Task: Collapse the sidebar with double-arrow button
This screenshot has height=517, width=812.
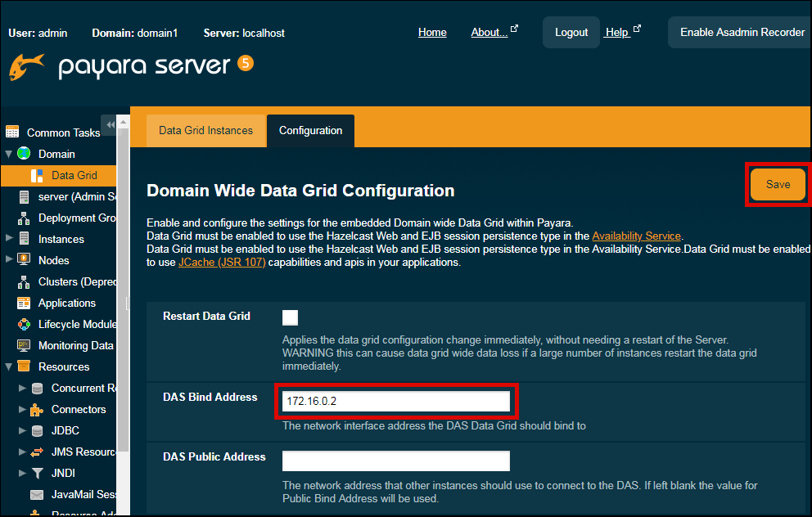Action: pyautogui.click(x=110, y=124)
